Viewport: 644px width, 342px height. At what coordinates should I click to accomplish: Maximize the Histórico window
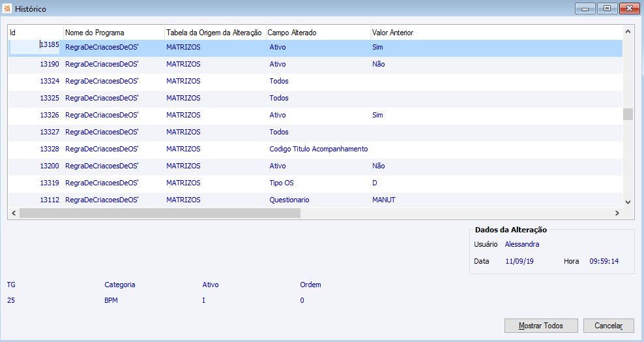point(607,8)
